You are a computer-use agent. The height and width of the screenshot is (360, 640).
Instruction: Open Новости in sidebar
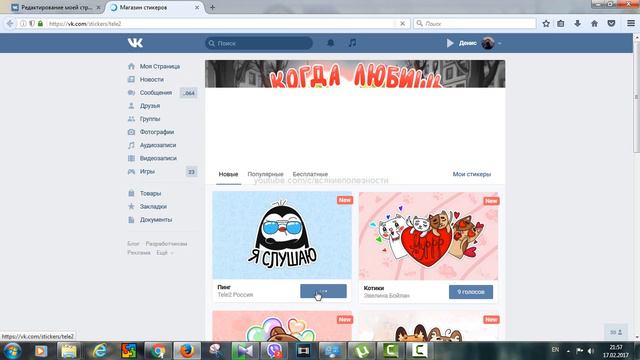(151, 79)
